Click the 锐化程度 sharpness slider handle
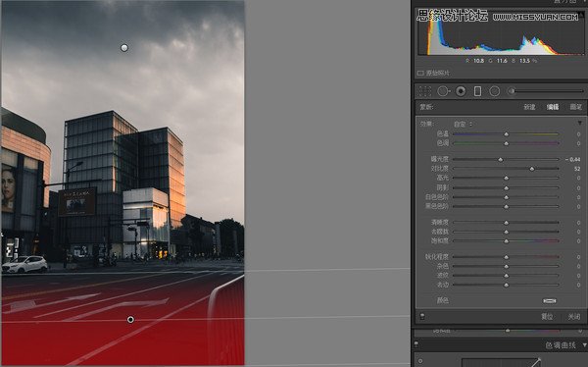The width and height of the screenshot is (588, 367). click(x=507, y=257)
